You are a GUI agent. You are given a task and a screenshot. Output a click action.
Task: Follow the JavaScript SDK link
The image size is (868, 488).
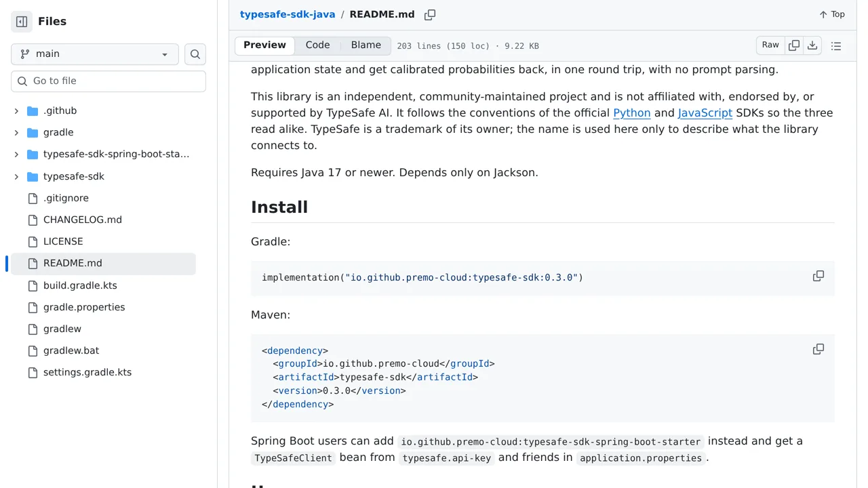(705, 113)
